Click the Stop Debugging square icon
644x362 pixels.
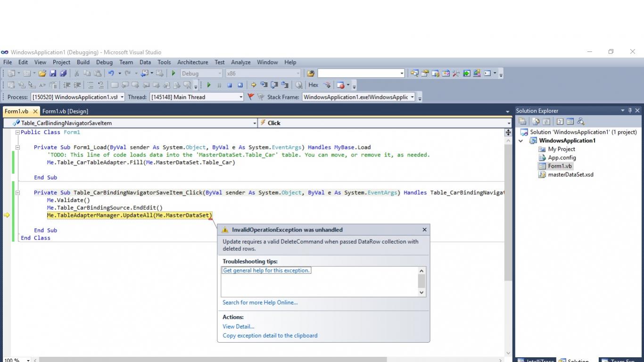point(230,85)
